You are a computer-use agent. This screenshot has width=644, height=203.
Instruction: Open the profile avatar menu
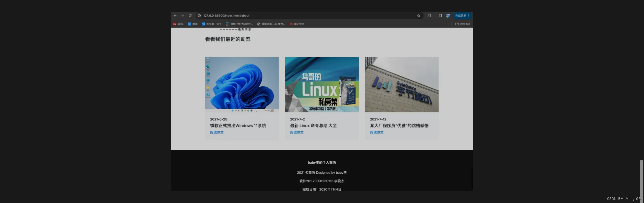pos(448,15)
